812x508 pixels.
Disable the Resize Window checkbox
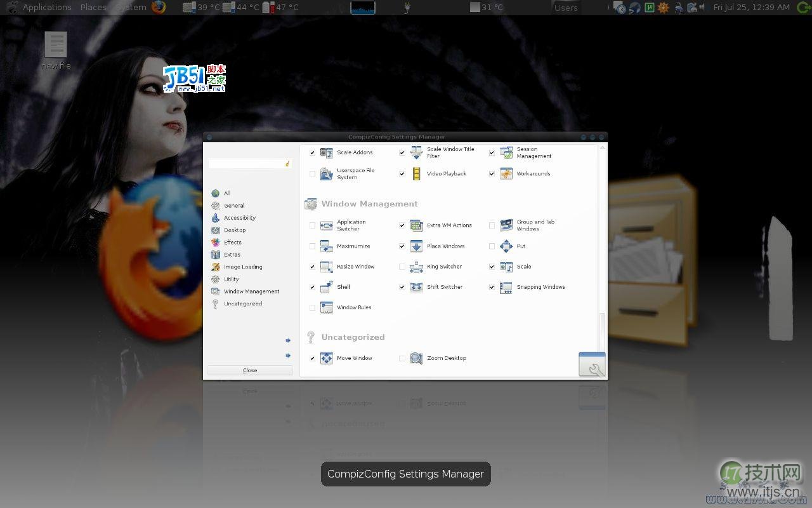tap(312, 267)
